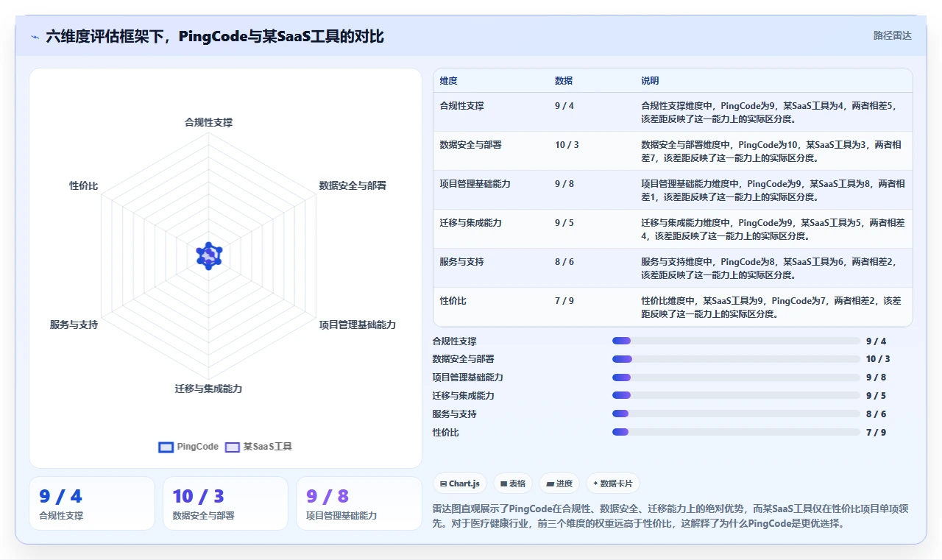This screenshot has height=560, width=942.
Task: Click the 数据 column header
Action: coord(564,81)
